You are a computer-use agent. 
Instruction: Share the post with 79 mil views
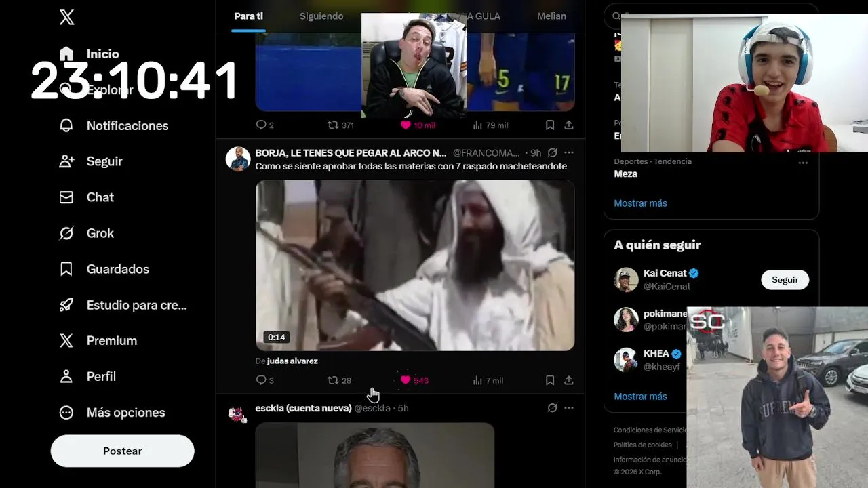(x=569, y=125)
